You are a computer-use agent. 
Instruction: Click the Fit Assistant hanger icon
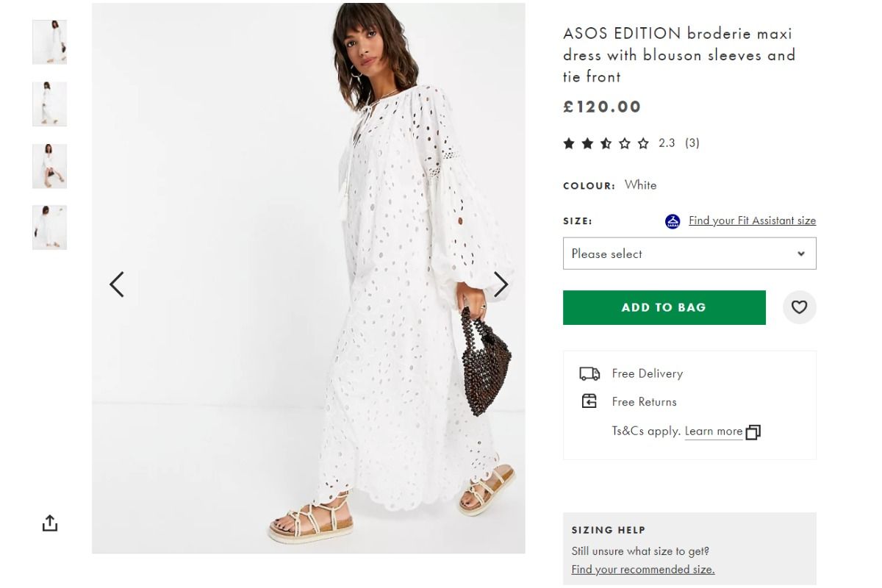click(x=673, y=221)
